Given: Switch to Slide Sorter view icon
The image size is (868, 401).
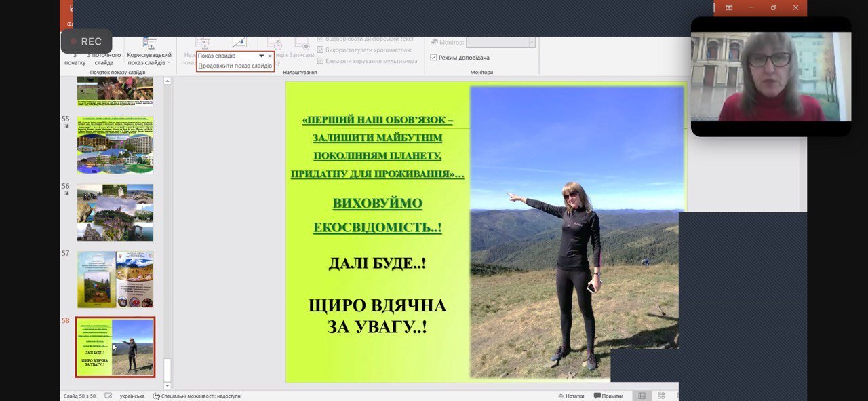Looking at the screenshot, I should coord(661,396).
